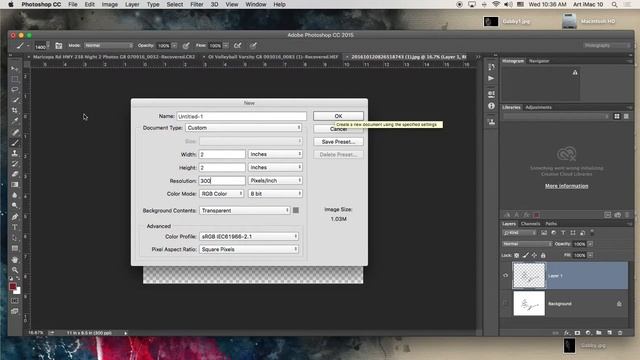Open Width units dropdown

pyautogui.click(x=275, y=154)
